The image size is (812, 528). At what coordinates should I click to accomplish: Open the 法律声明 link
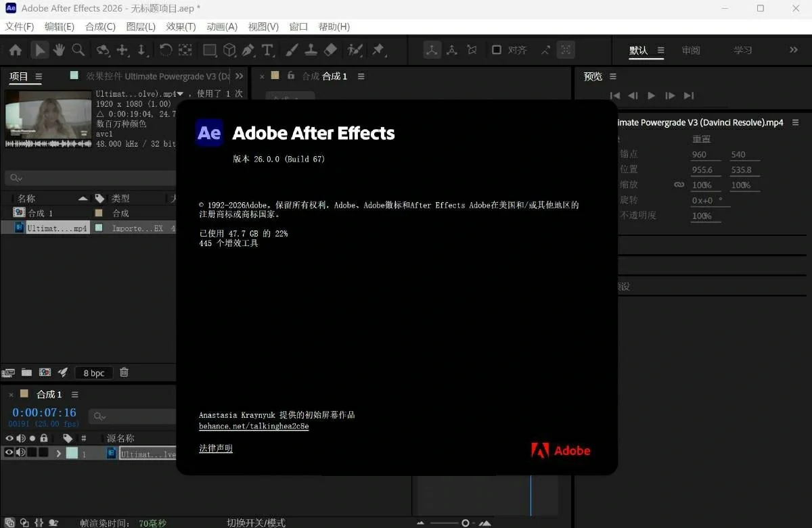pyautogui.click(x=215, y=448)
